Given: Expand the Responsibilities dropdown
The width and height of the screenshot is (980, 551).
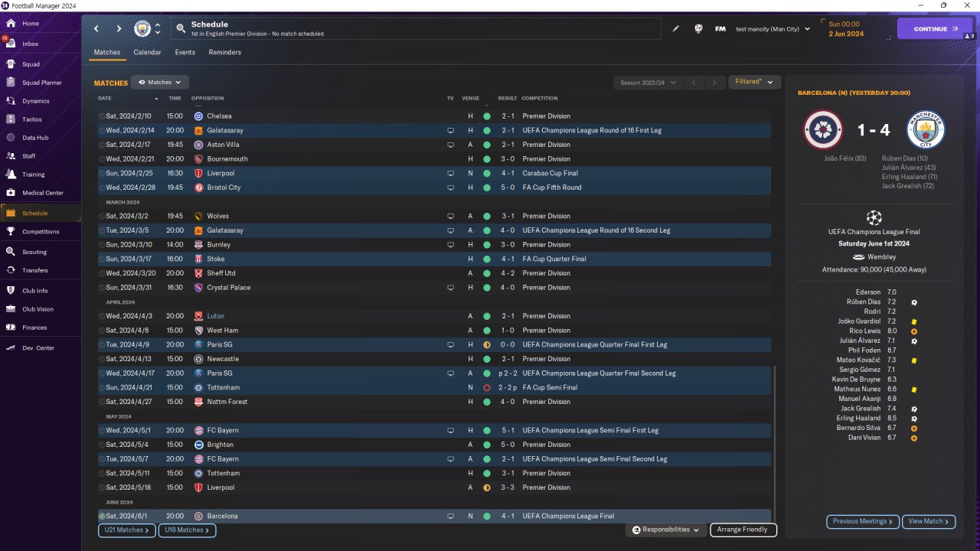Looking at the screenshot, I should pos(666,530).
